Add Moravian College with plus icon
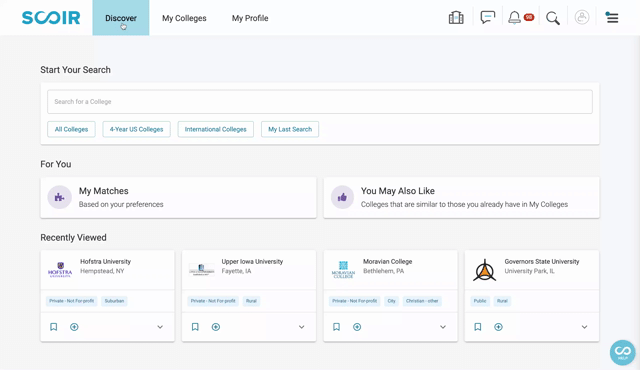The width and height of the screenshot is (640, 370). pyautogui.click(x=357, y=327)
